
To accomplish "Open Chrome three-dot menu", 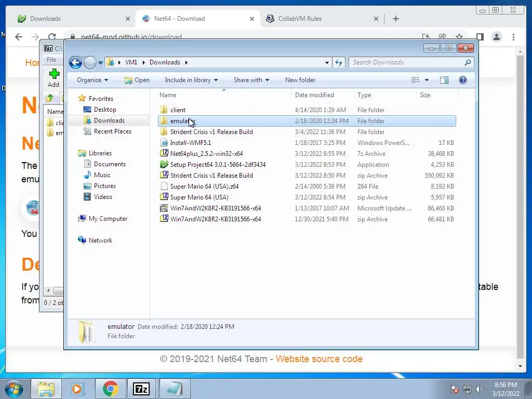I will [x=513, y=37].
